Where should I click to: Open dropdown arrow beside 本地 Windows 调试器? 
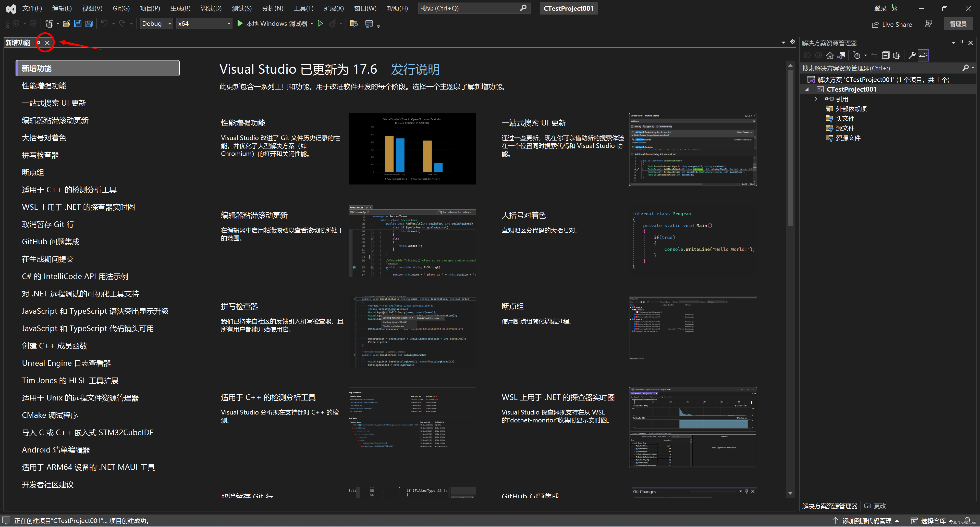(x=312, y=23)
